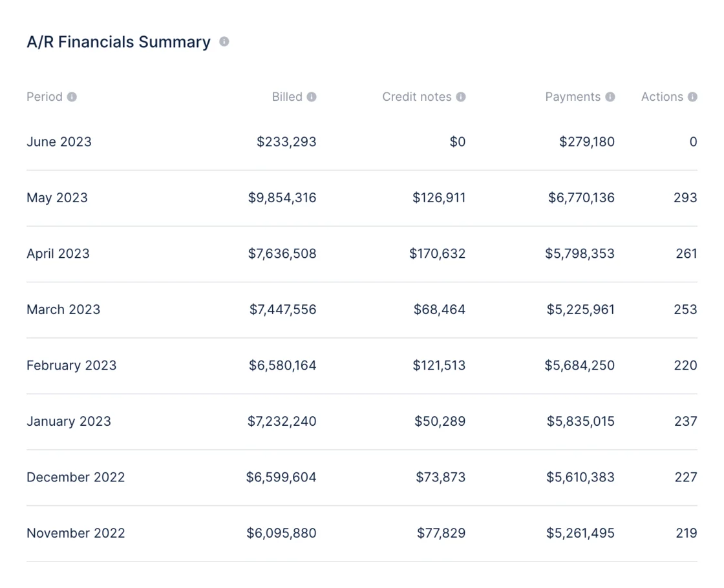
Task: Open the June 2023 period row
Action: [362, 142]
